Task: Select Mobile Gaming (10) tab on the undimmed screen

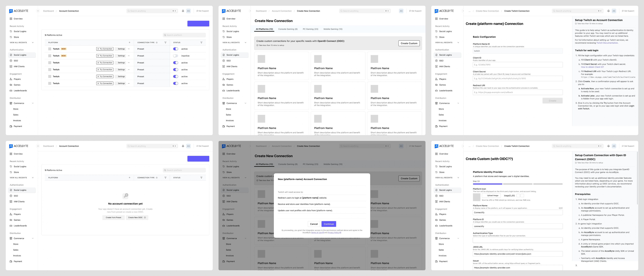Action: 333,29
